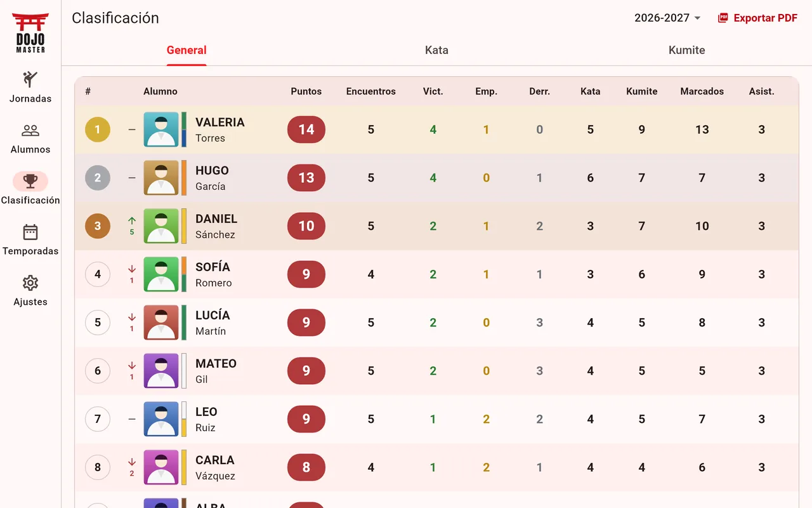812x508 pixels.
Task: Click Lucía Martín avatar
Action: coord(161,323)
